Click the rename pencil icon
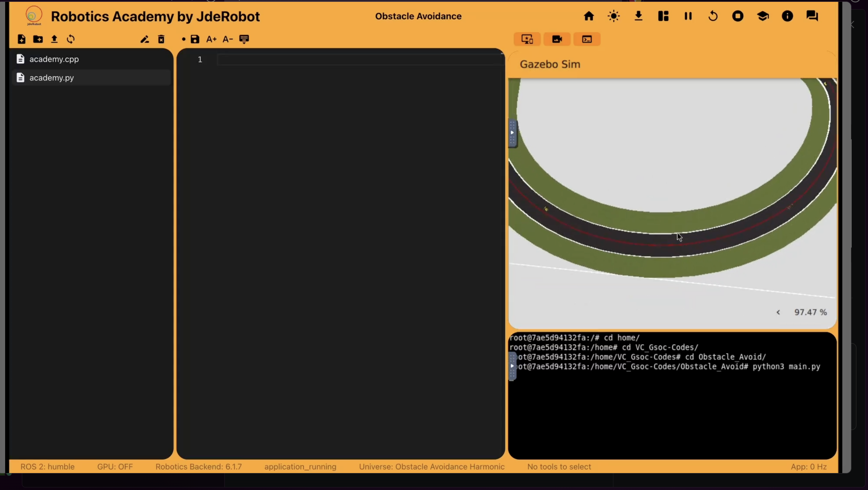The image size is (868, 490). click(144, 39)
